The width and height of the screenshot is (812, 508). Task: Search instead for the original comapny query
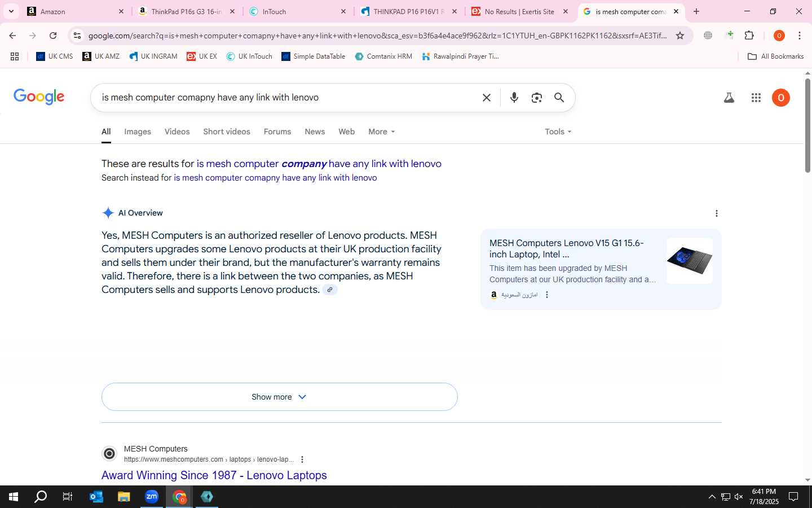[275, 178]
